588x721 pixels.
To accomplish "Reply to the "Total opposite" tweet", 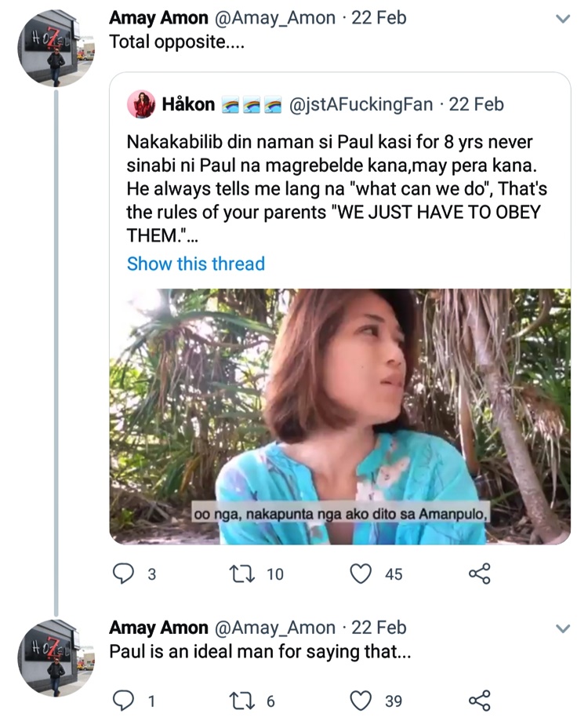I will coord(124,574).
